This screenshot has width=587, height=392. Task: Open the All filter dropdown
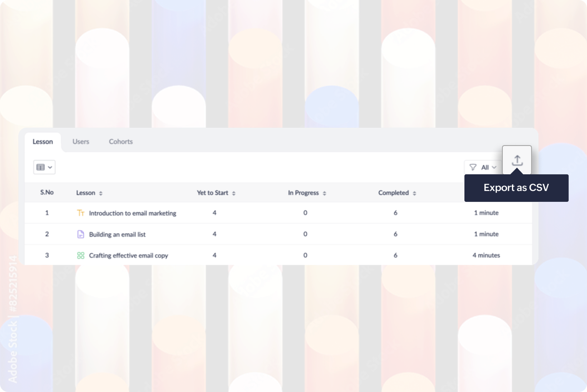pos(484,167)
